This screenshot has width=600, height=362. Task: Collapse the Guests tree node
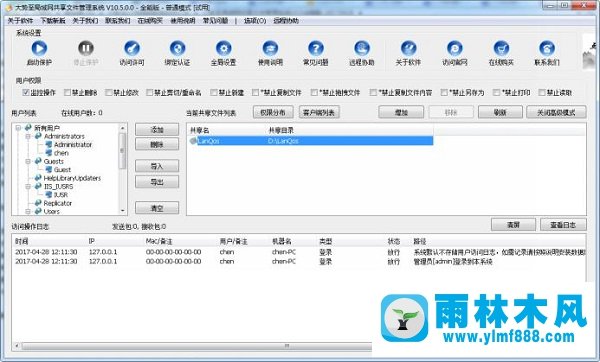coord(28,161)
